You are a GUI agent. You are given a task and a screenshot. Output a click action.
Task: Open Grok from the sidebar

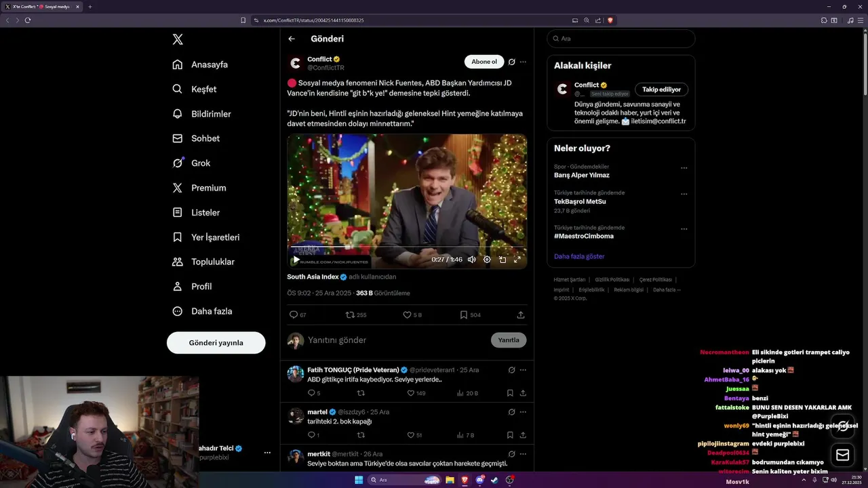pyautogui.click(x=191, y=163)
